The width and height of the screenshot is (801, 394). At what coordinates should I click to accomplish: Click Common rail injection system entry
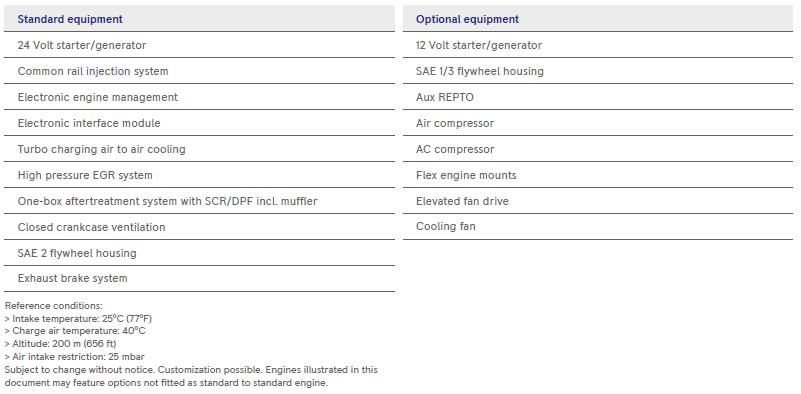(199, 71)
